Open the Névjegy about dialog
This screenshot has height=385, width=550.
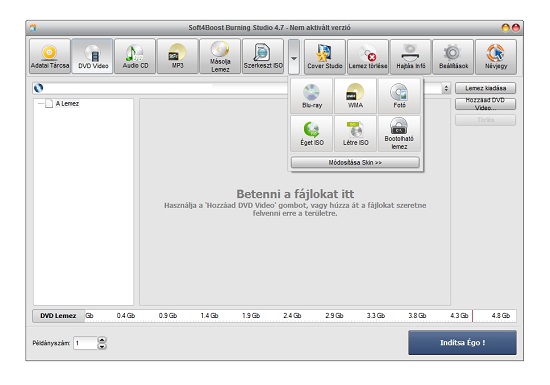[496, 57]
